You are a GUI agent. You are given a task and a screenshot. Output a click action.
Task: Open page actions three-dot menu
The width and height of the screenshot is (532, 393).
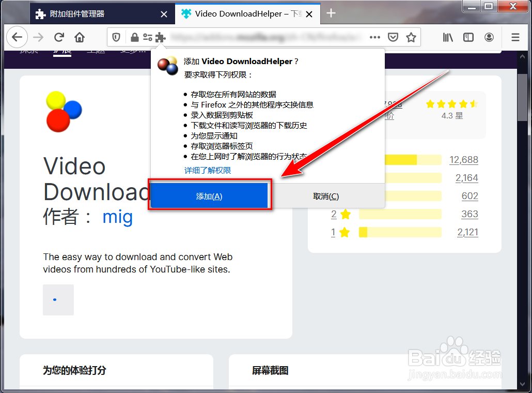(x=375, y=37)
